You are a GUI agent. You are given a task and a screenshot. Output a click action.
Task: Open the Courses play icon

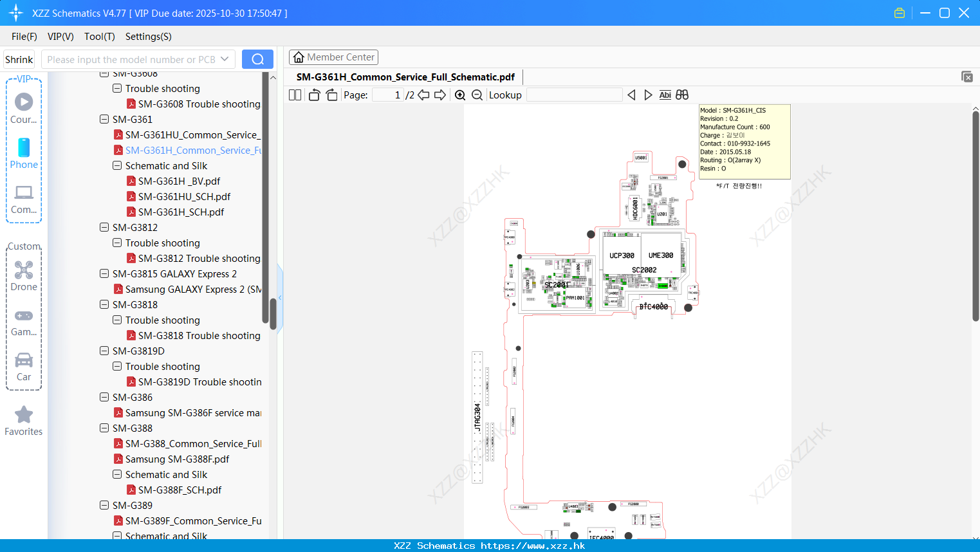pos(24,102)
